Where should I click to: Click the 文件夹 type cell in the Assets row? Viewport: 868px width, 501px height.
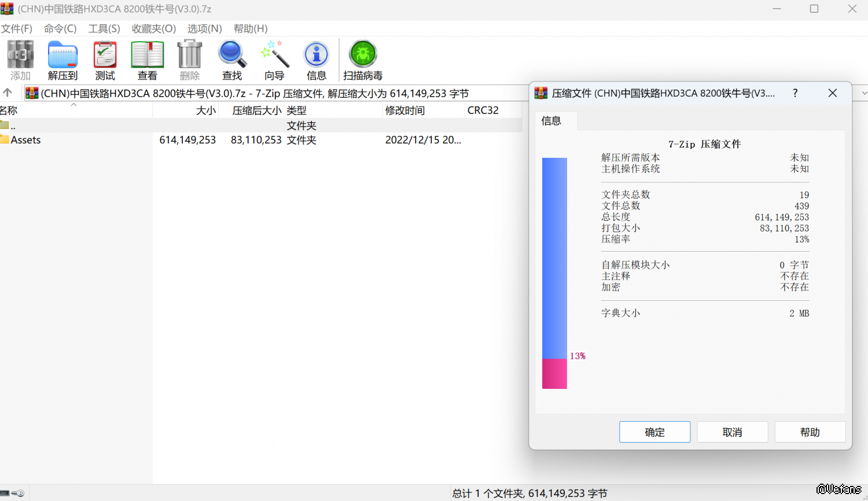point(301,140)
